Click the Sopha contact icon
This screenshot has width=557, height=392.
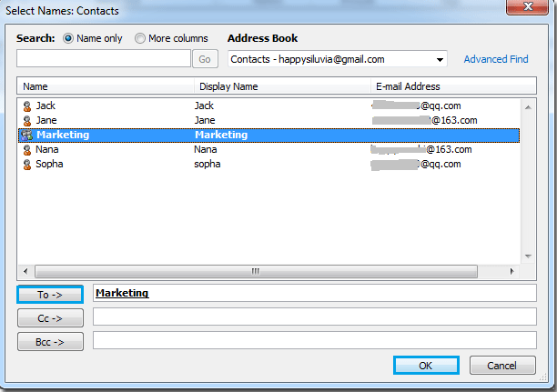(x=27, y=164)
